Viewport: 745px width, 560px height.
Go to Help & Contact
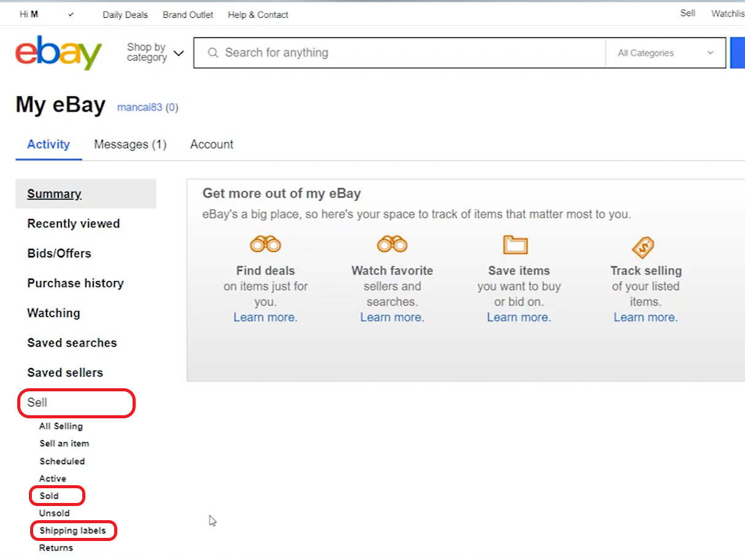point(258,15)
